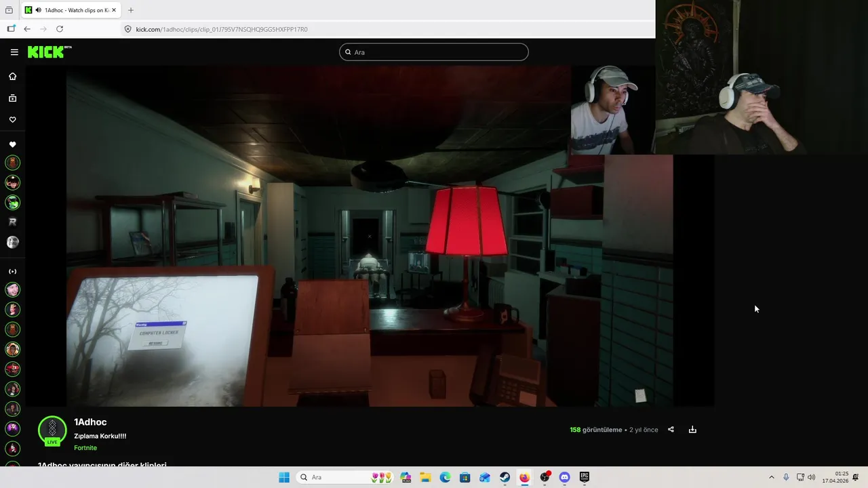Click the filled heart followed-channels icon

point(12,144)
